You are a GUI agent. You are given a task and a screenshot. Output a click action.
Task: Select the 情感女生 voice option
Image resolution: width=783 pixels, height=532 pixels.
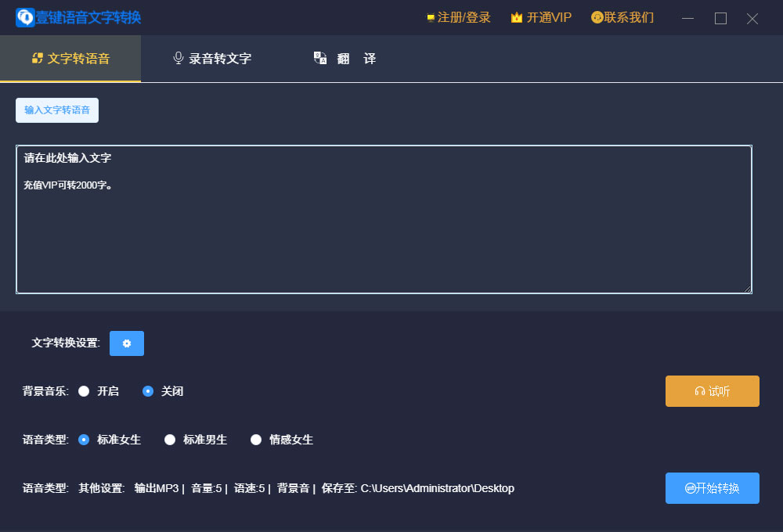[256, 440]
